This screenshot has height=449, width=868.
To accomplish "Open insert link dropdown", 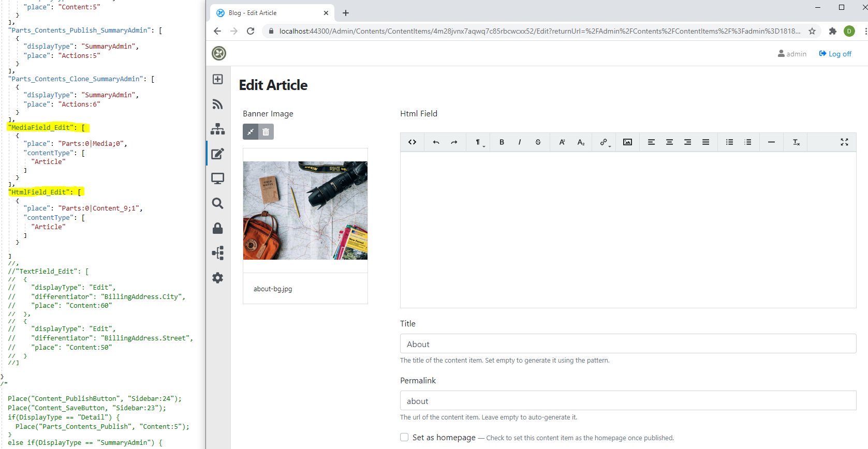I will 605,142.
